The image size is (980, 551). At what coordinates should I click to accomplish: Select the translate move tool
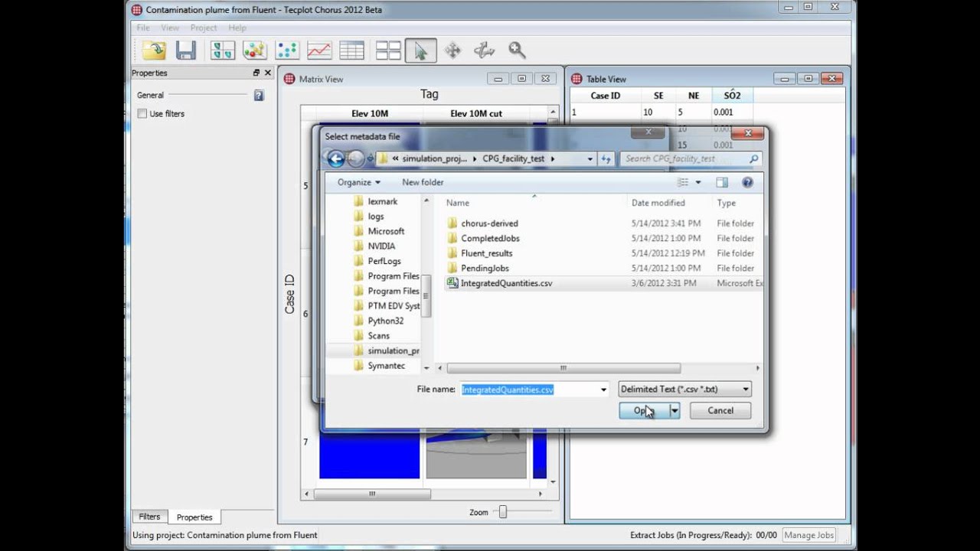tap(452, 51)
